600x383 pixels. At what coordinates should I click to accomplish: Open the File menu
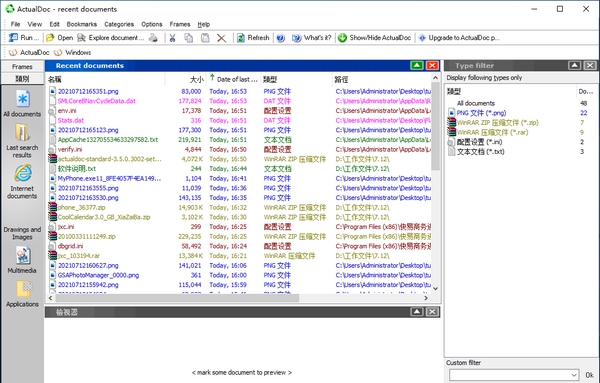pos(15,24)
